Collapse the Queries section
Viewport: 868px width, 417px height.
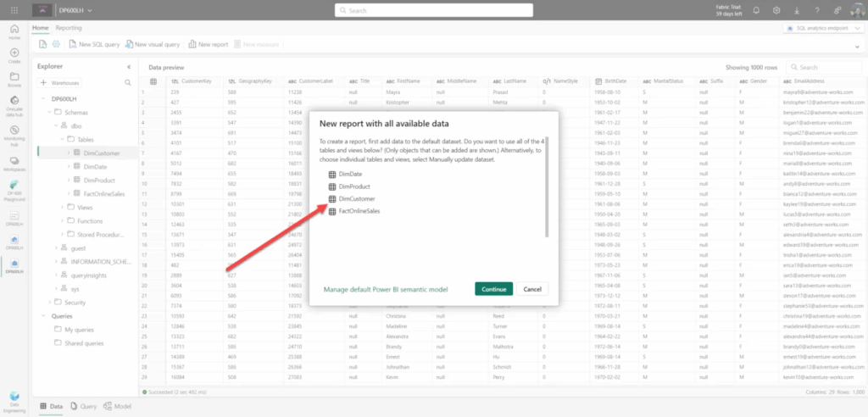tap(43, 316)
